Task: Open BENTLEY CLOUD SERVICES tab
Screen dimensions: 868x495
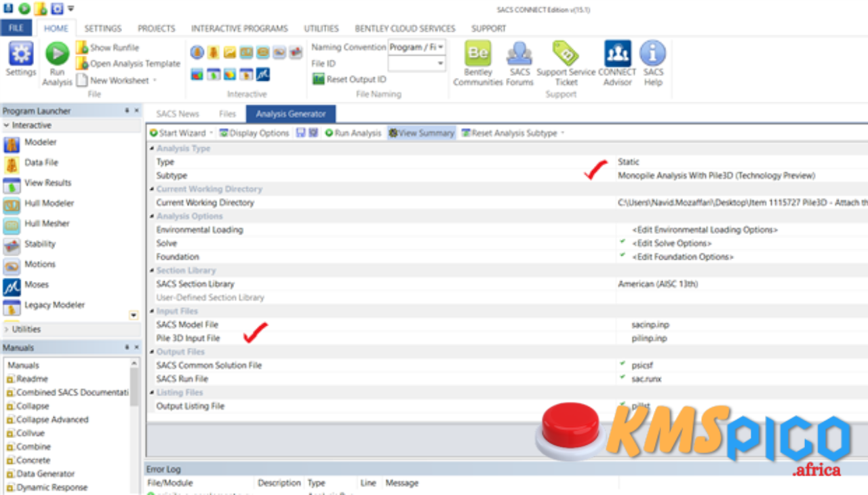Action: (405, 28)
